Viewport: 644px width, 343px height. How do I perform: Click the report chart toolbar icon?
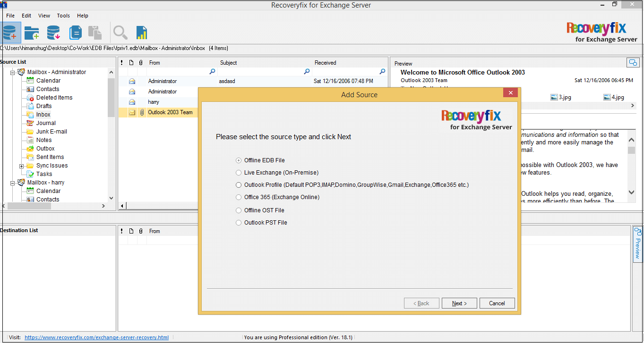pyautogui.click(x=142, y=33)
